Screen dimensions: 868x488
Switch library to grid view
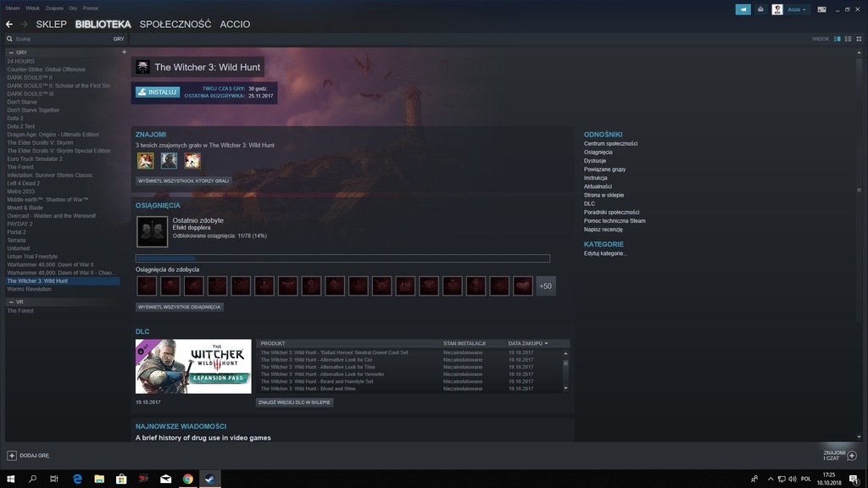coord(859,39)
